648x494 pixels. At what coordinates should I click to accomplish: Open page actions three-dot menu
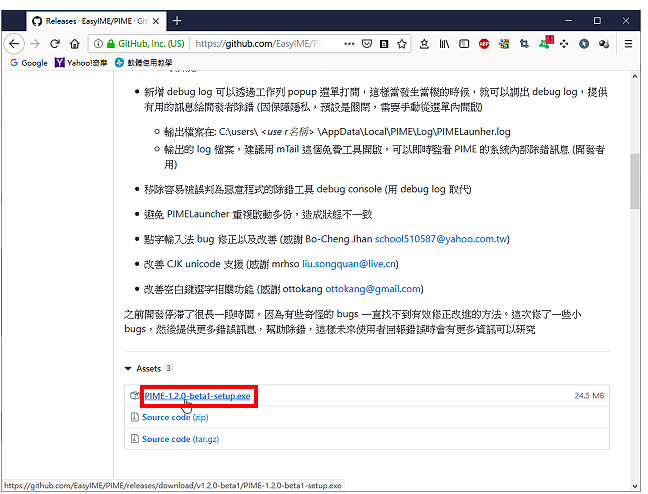349,44
